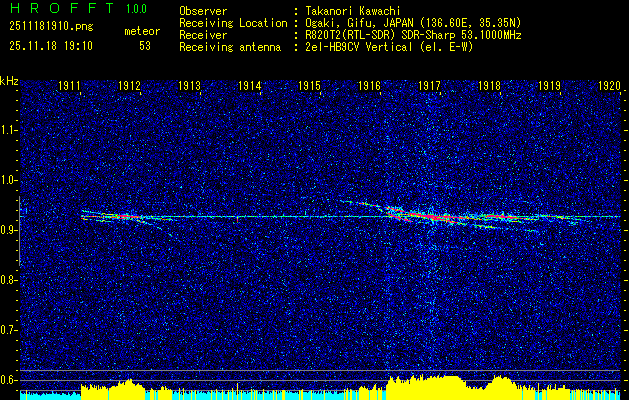Click the 1920 time marker
The height and width of the screenshot is (400, 629).
610,85
